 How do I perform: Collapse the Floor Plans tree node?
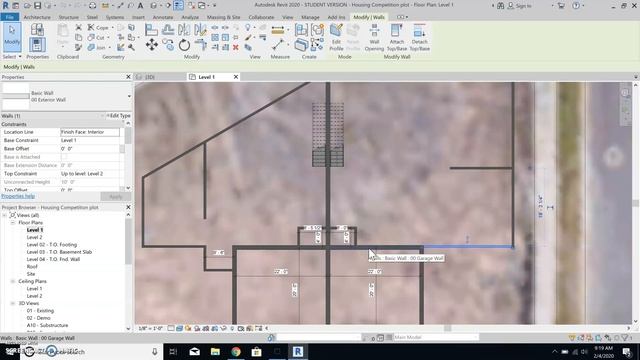coord(13,223)
